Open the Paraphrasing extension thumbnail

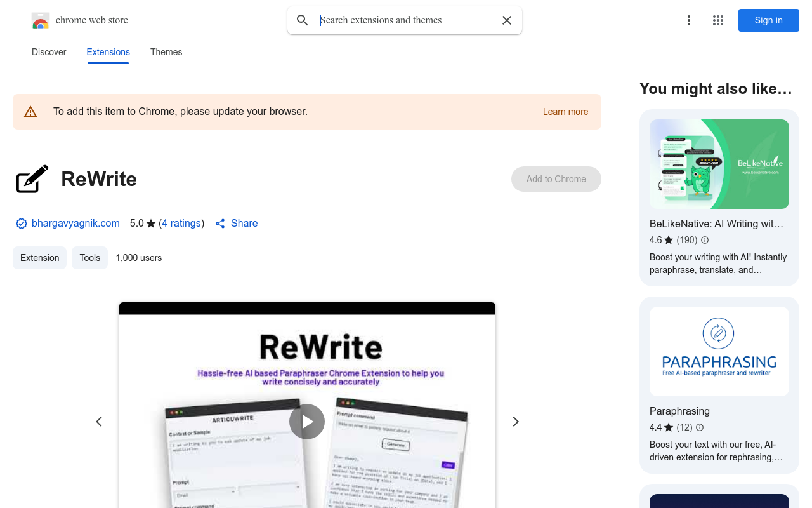coord(719,352)
